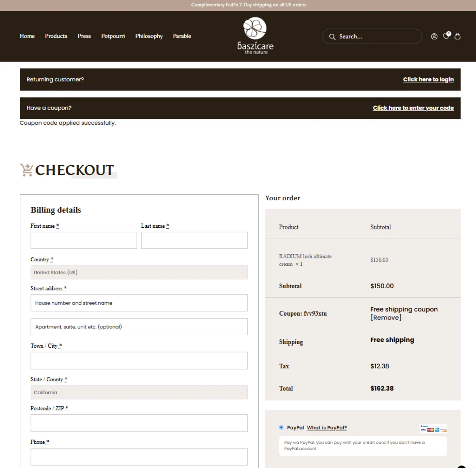Open the shopping bag icon
This screenshot has height=468, width=476.
[x=457, y=36]
